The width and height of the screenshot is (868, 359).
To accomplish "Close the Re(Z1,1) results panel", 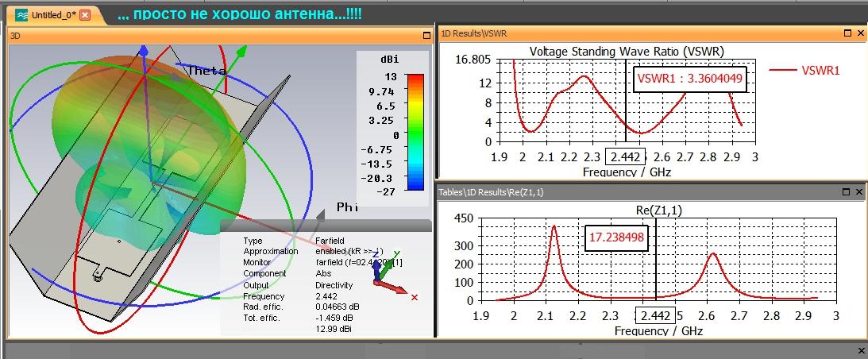I will [x=858, y=191].
